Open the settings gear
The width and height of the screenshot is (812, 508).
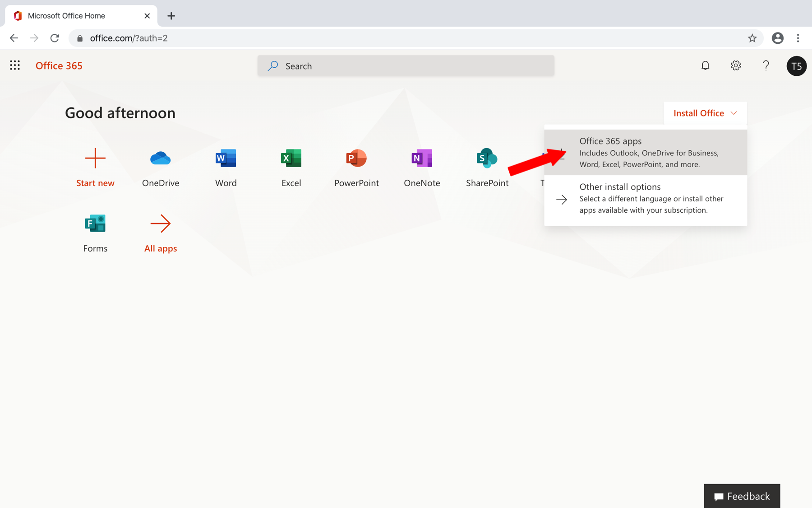pyautogui.click(x=735, y=65)
